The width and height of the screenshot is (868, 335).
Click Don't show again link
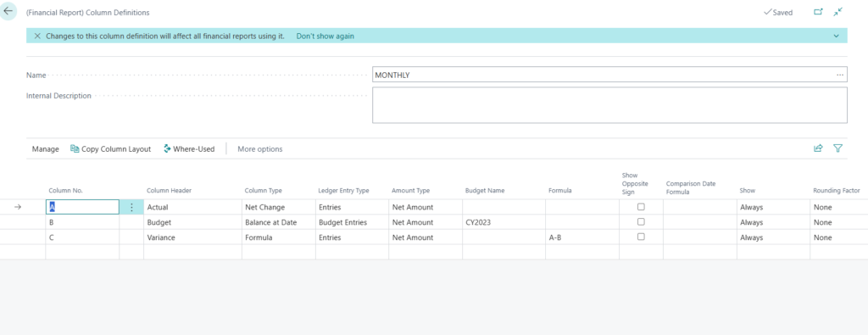(325, 36)
